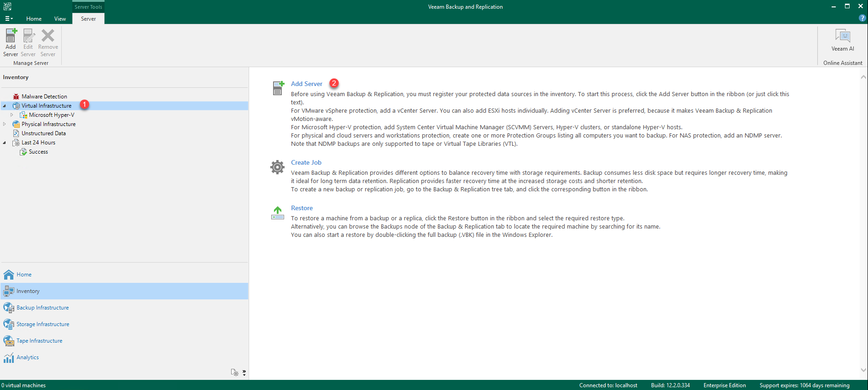The height and width of the screenshot is (390, 868).
Task: Collapse the Virtual Infrastructure tree node
Action: click(x=5, y=106)
